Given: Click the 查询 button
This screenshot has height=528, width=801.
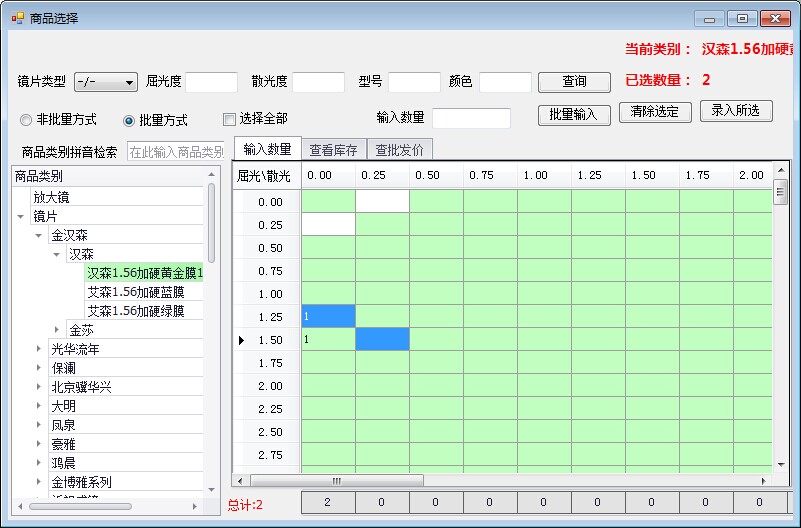Looking at the screenshot, I should (574, 82).
